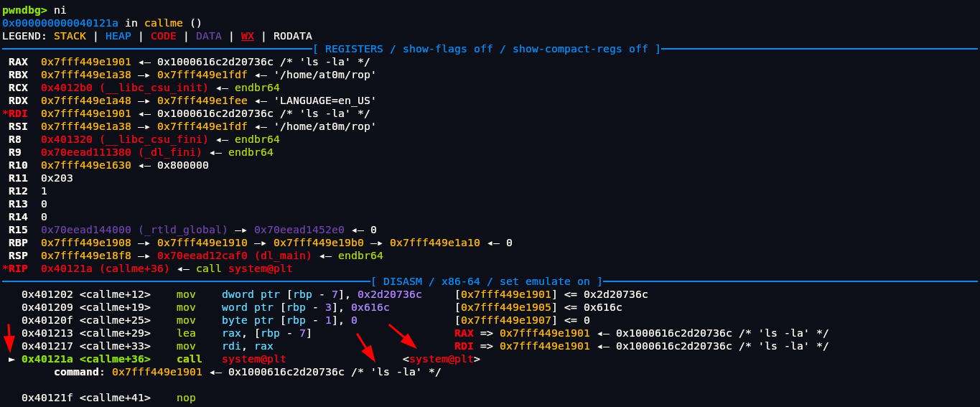Select the lea rax instruction at callme+29
Screen dimensions: 980x407
(244, 333)
